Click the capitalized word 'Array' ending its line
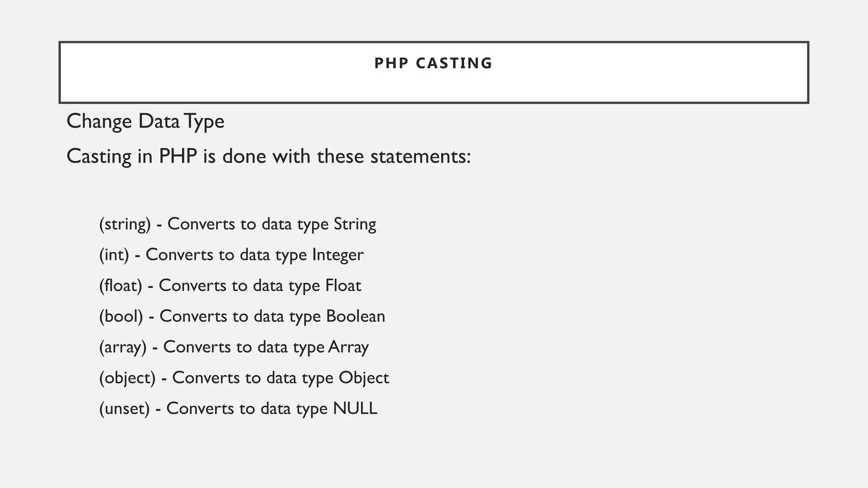The height and width of the screenshot is (488, 868). (348, 347)
